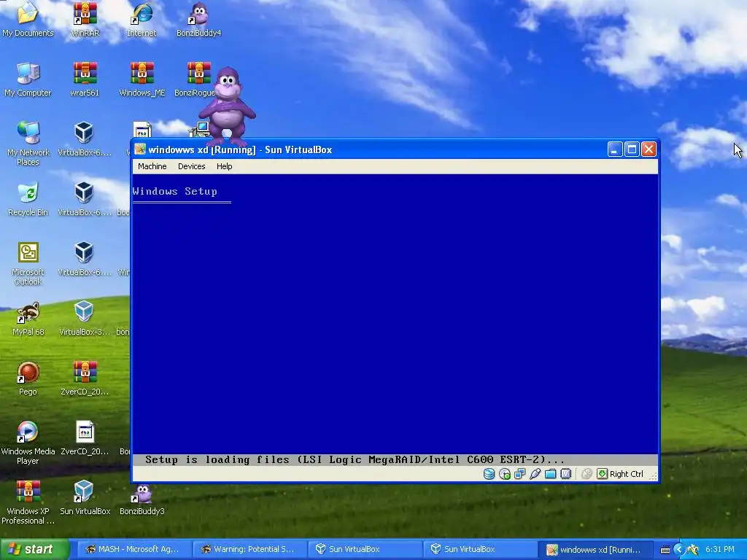This screenshot has height=560, width=747.
Task: Select the WinRAR shortcut icon
Action: [x=85, y=20]
